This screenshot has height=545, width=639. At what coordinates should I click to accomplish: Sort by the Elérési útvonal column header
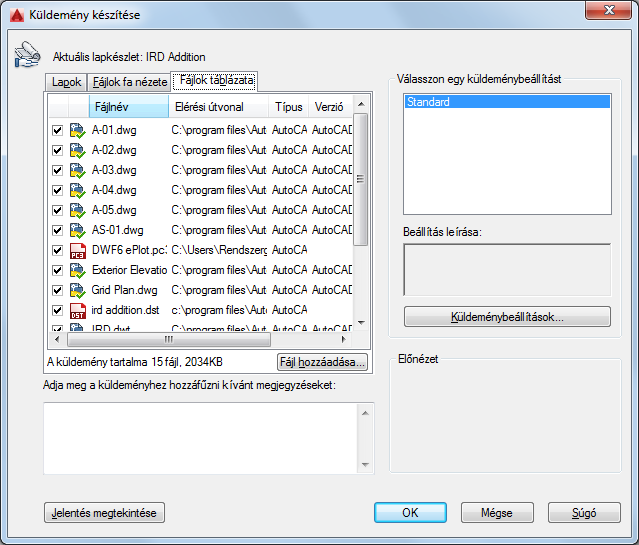(218, 107)
